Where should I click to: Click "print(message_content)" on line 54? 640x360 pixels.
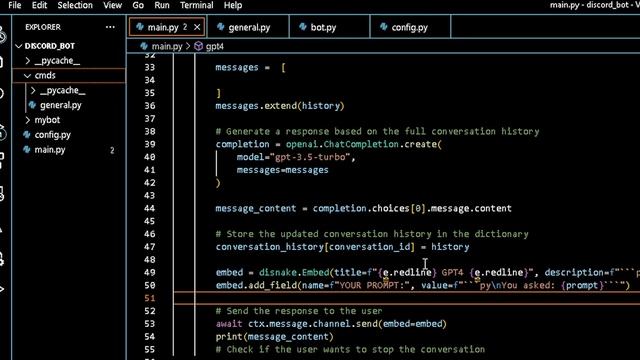tap(274, 337)
